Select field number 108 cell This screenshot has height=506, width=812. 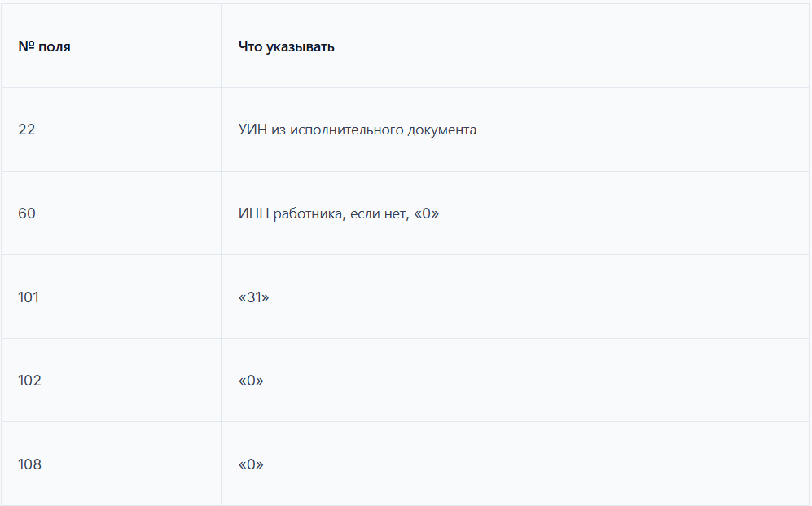[x=29, y=464]
